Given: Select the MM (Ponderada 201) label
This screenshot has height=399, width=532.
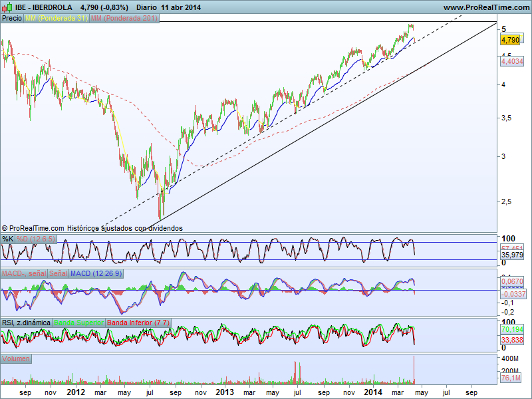Looking at the screenshot, I should [124, 19].
